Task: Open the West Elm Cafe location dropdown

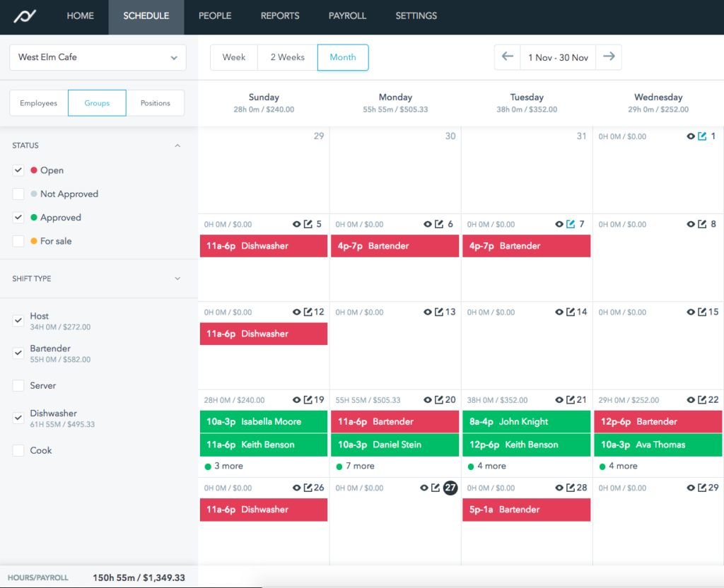Action: point(98,58)
